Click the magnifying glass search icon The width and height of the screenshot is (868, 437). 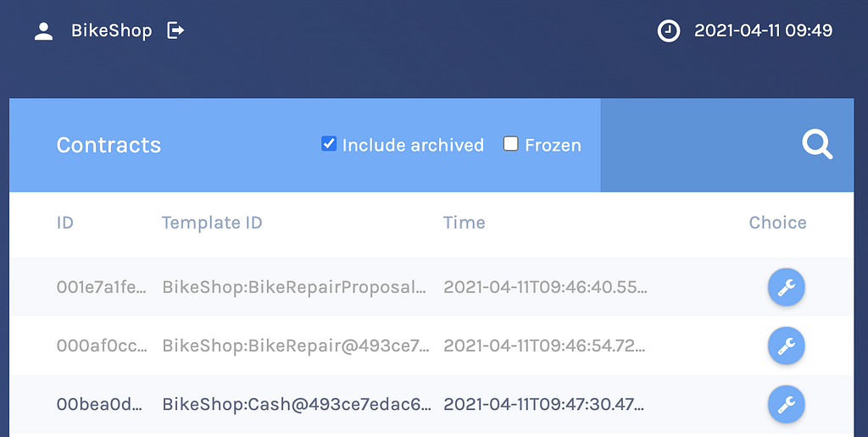[817, 145]
